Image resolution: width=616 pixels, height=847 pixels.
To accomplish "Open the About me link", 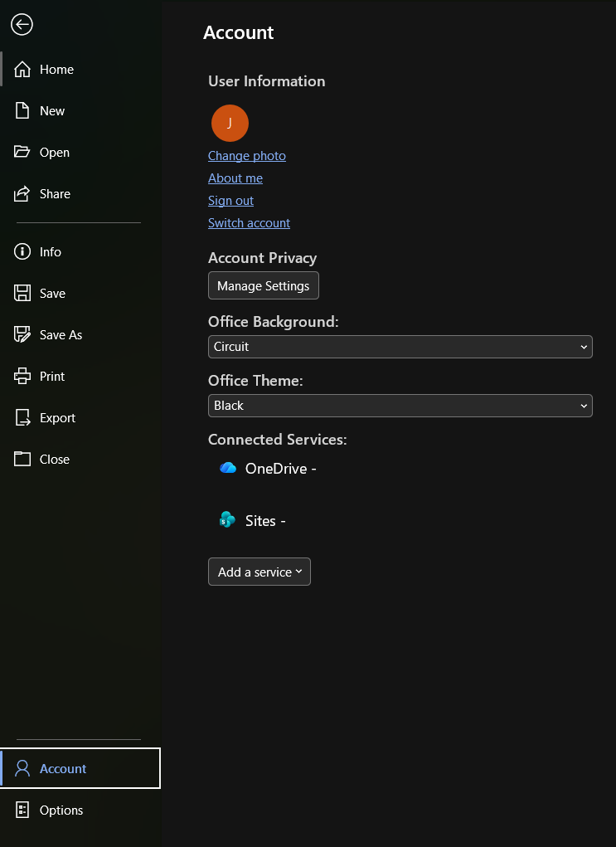I will click(x=235, y=178).
